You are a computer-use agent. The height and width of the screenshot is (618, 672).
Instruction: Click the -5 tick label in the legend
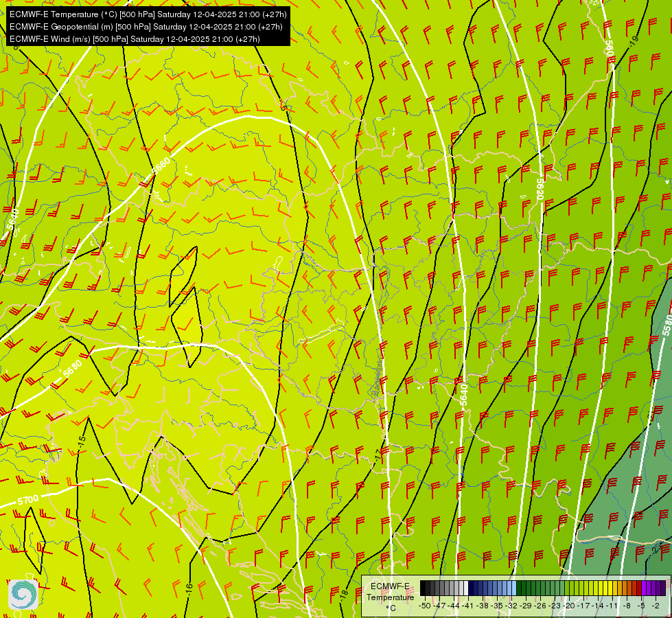[x=641, y=606]
